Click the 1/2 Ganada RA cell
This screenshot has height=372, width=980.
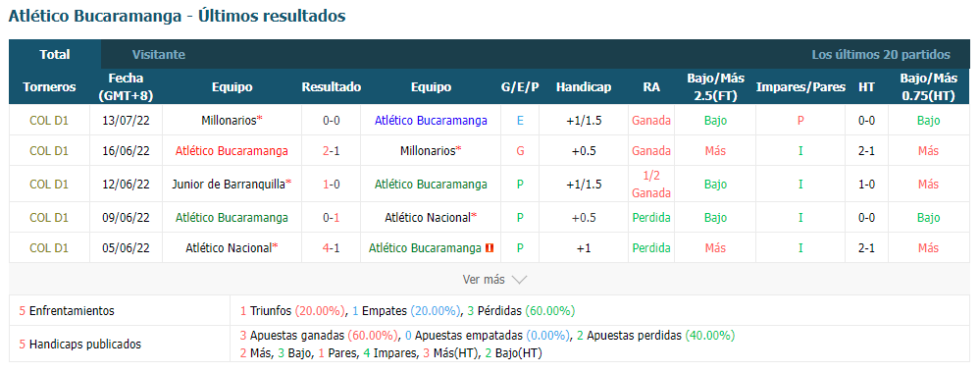coord(651,185)
